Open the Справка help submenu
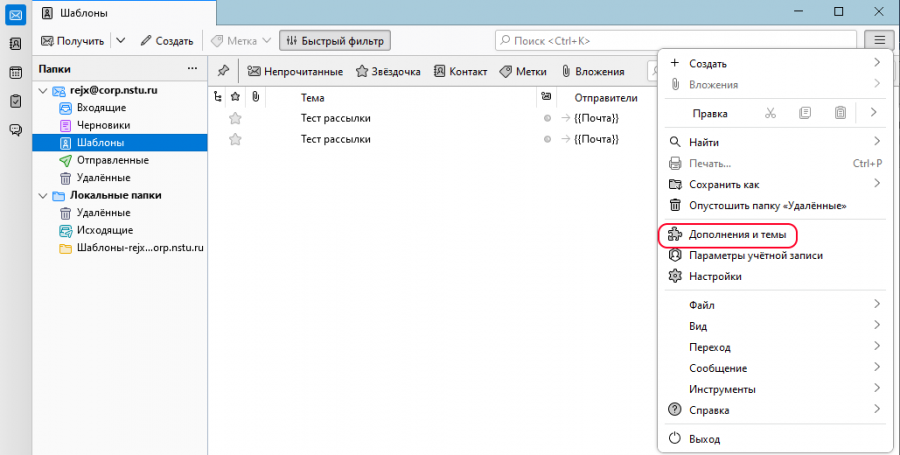 pos(775,410)
